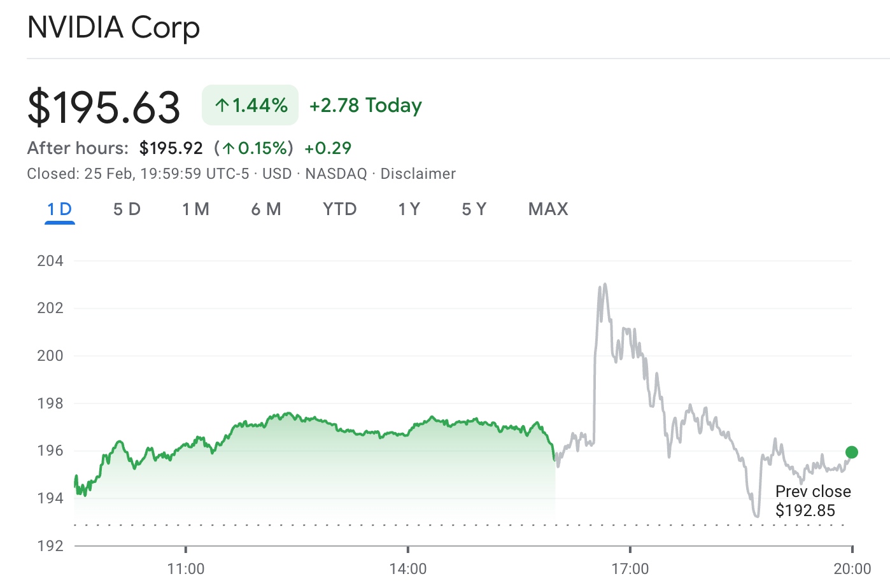View the MAX chart range
Image resolution: width=890 pixels, height=588 pixels.
tap(547, 209)
